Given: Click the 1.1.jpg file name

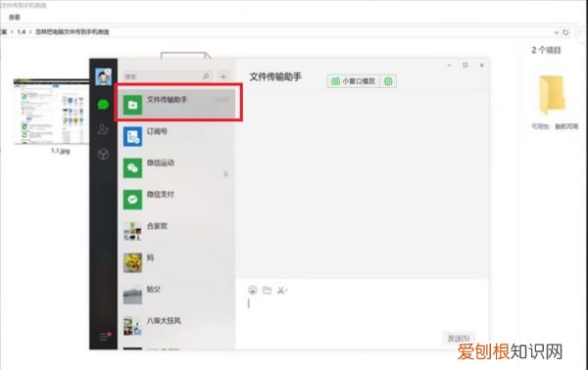Looking at the screenshot, I should [x=61, y=151].
